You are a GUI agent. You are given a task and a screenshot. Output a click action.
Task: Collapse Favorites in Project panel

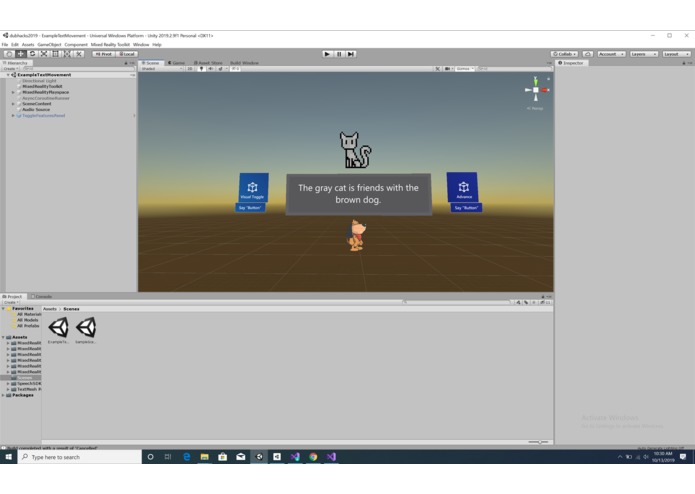coord(3,308)
